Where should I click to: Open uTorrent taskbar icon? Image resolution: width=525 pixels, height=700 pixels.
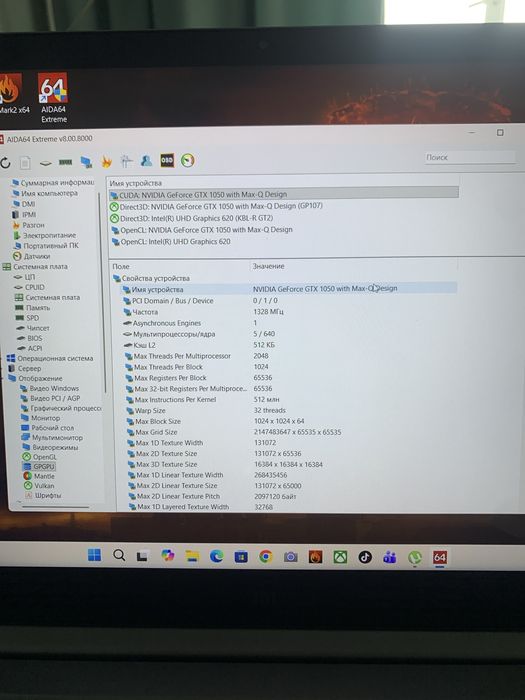(x=415, y=557)
